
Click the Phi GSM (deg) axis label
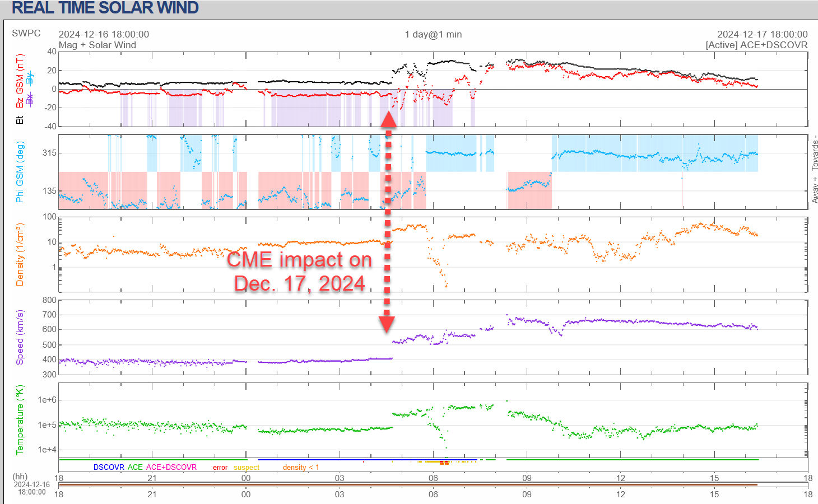pos(20,172)
